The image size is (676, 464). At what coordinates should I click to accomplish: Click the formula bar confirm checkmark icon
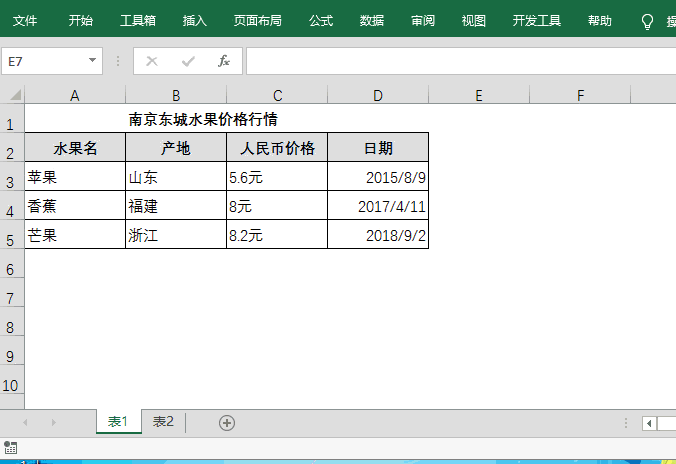pyautogui.click(x=188, y=61)
